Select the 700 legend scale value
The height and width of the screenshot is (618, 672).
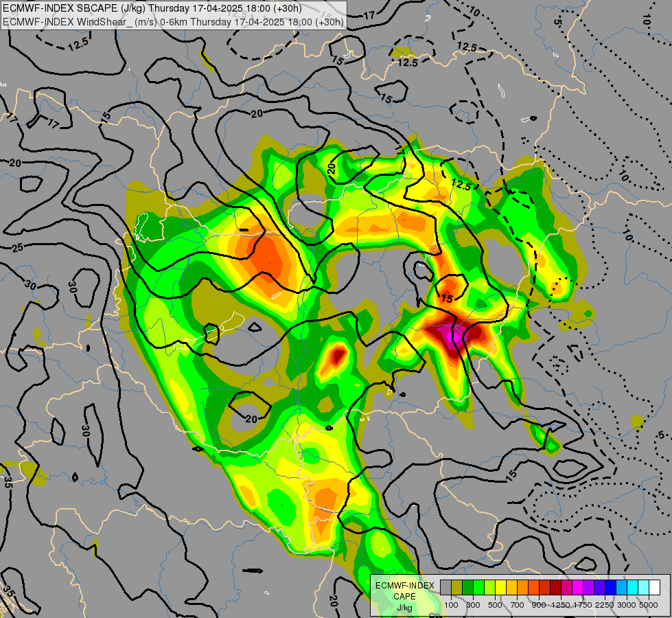tap(517, 605)
